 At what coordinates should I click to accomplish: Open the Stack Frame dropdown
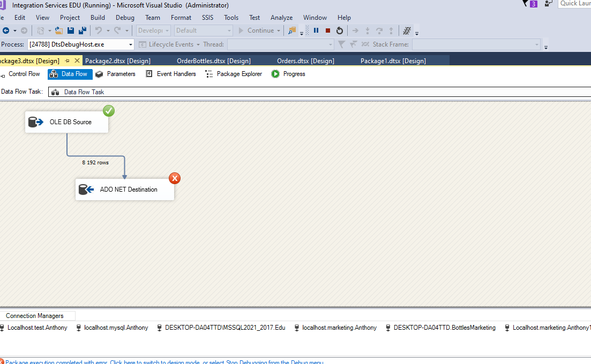pyautogui.click(x=476, y=44)
